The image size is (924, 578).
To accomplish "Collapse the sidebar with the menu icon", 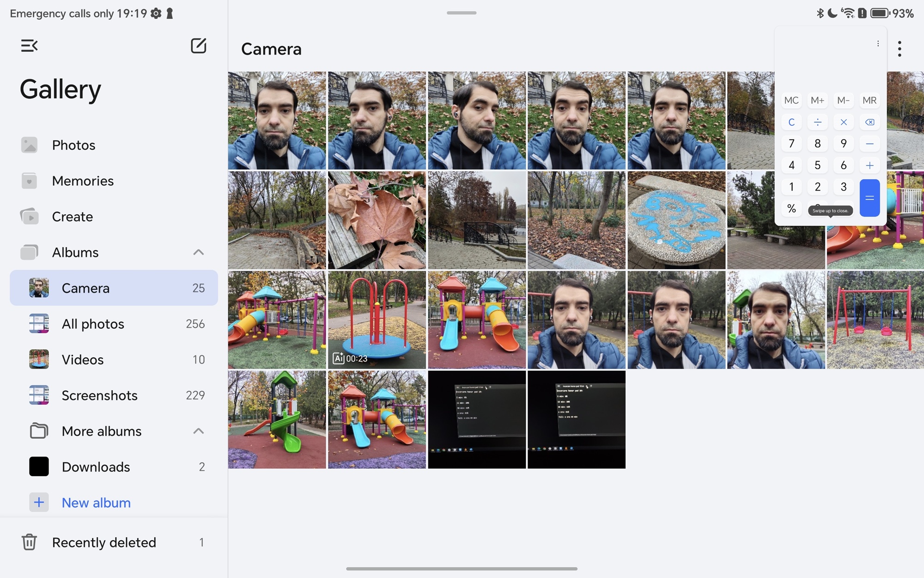I will click(x=29, y=45).
